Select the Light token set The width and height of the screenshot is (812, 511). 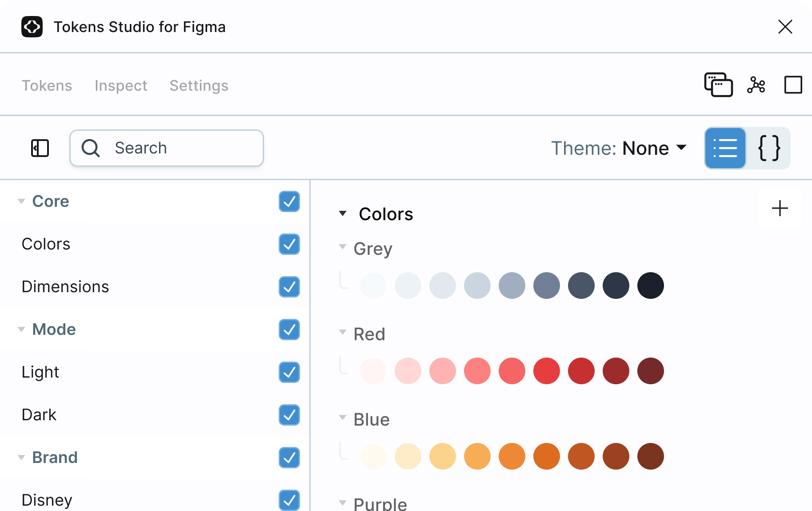point(40,372)
